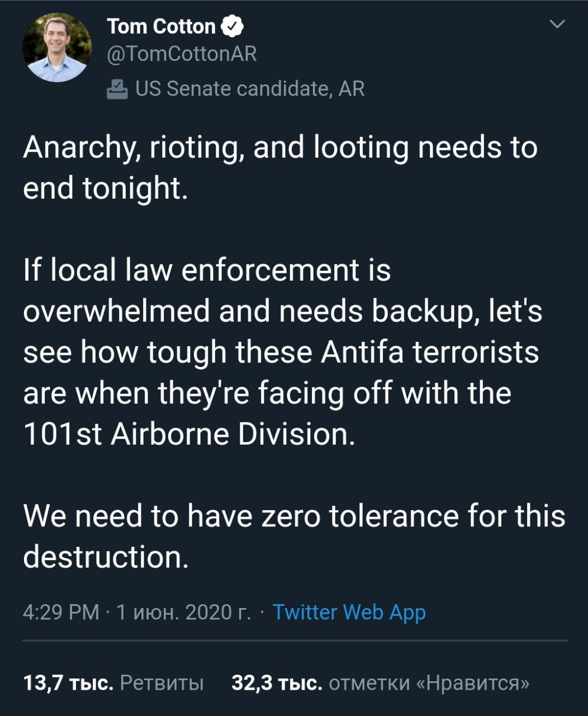Viewport: 588px width, 716px height.
Task: Open the Ретвиты list
Action: click(x=162, y=682)
